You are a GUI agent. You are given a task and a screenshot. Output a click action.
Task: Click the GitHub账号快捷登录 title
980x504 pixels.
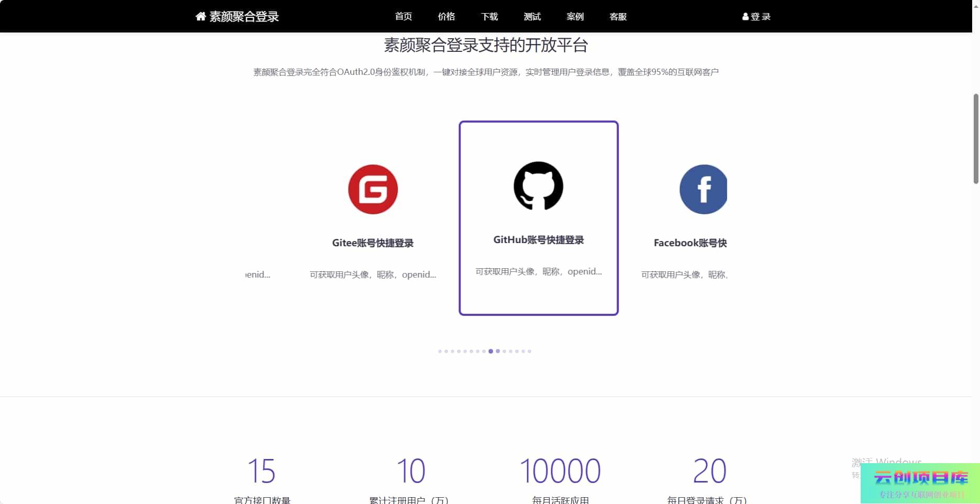click(538, 240)
